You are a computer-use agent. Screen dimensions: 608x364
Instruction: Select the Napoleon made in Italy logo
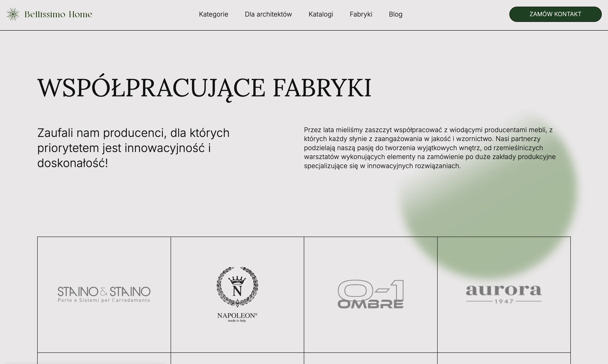[237, 295]
